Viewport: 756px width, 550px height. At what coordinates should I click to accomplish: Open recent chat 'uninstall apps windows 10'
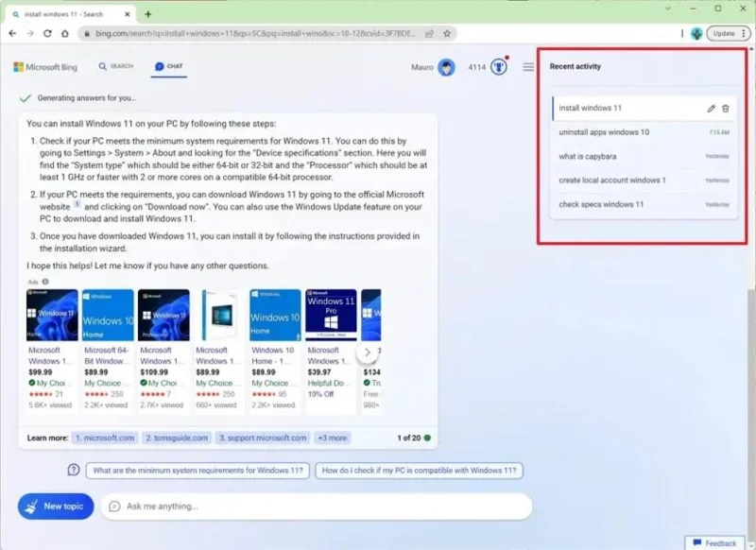tap(644, 132)
